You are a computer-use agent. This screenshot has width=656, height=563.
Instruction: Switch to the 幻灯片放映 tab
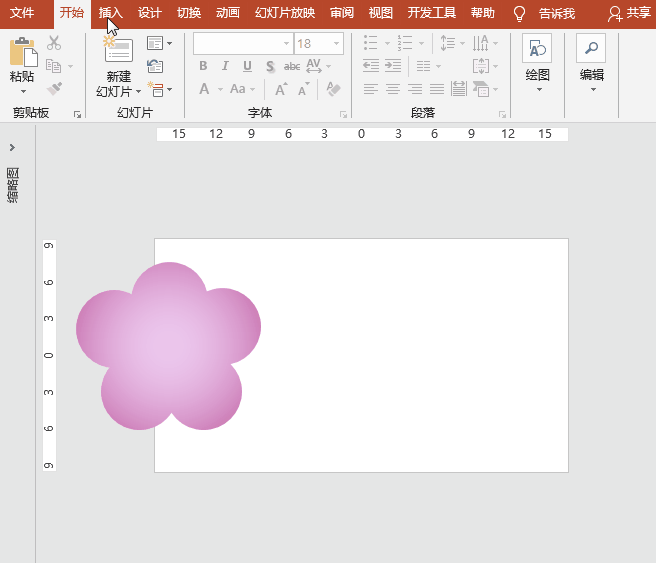[x=285, y=13]
